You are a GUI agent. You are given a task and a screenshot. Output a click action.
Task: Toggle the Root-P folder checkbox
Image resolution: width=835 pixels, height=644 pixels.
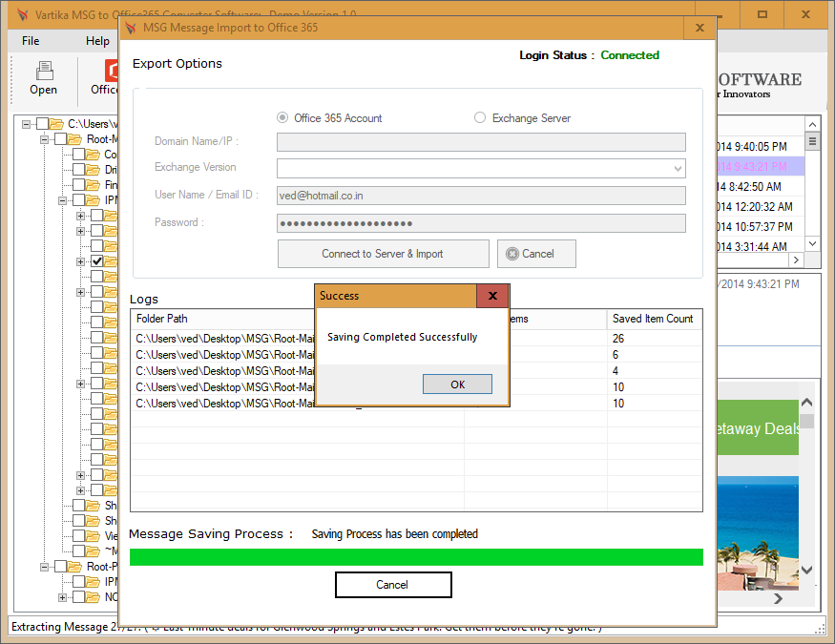[61, 567]
